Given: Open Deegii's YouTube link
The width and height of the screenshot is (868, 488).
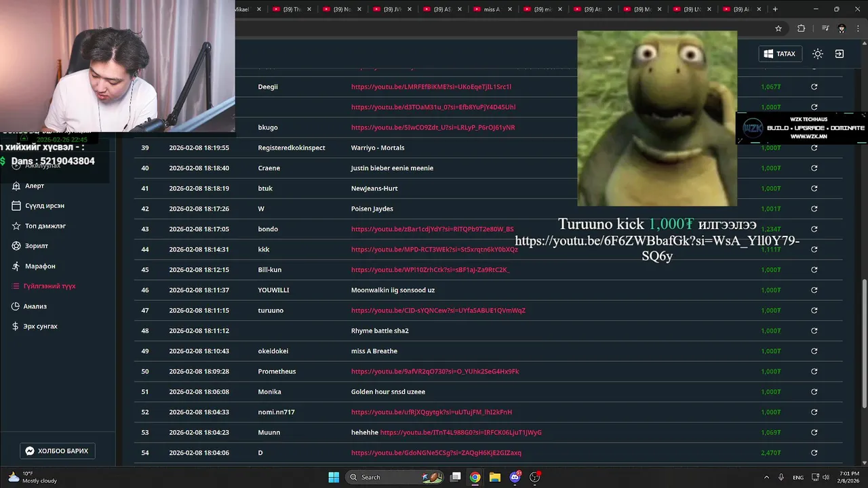Looking at the screenshot, I should click(x=431, y=87).
